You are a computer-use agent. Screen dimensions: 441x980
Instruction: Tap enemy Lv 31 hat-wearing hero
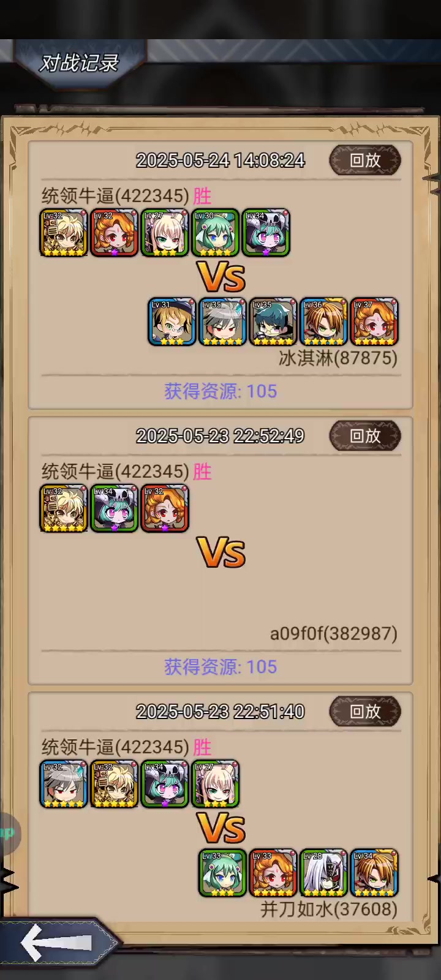click(172, 322)
